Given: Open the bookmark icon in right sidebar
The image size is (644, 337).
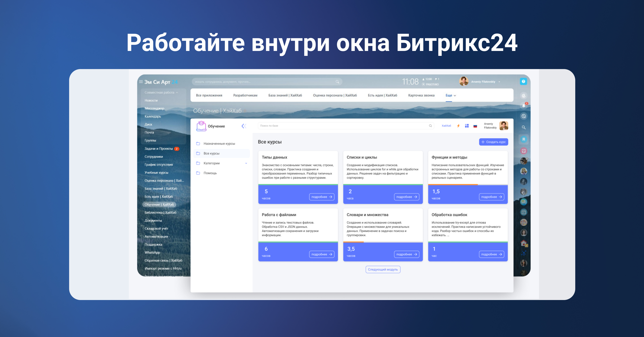Looking at the screenshot, I should 524,139.
